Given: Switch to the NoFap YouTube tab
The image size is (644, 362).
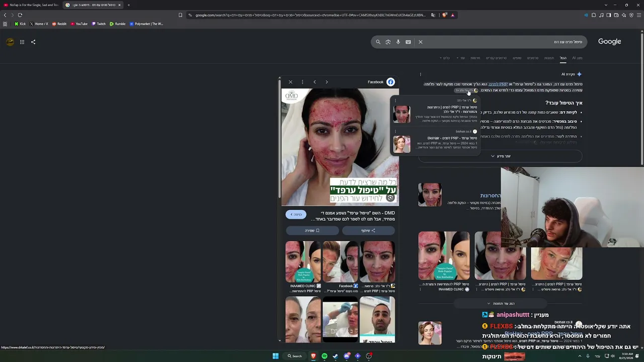Looking at the screenshot, I should (x=31, y=5).
